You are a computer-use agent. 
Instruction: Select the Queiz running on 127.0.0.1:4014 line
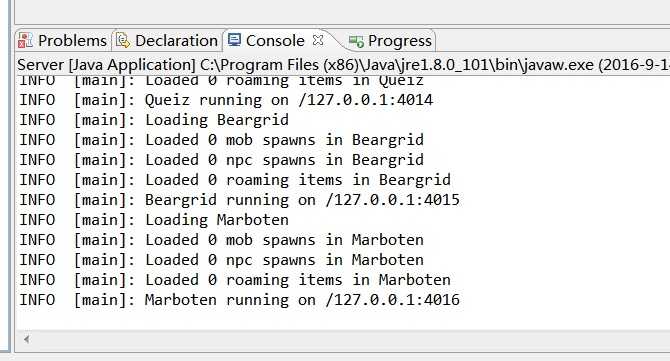pyautogui.click(x=226, y=100)
